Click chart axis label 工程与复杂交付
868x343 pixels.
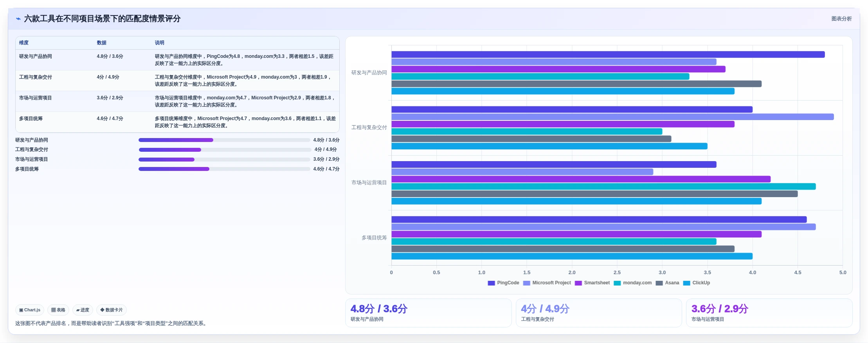pyautogui.click(x=369, y=128)
